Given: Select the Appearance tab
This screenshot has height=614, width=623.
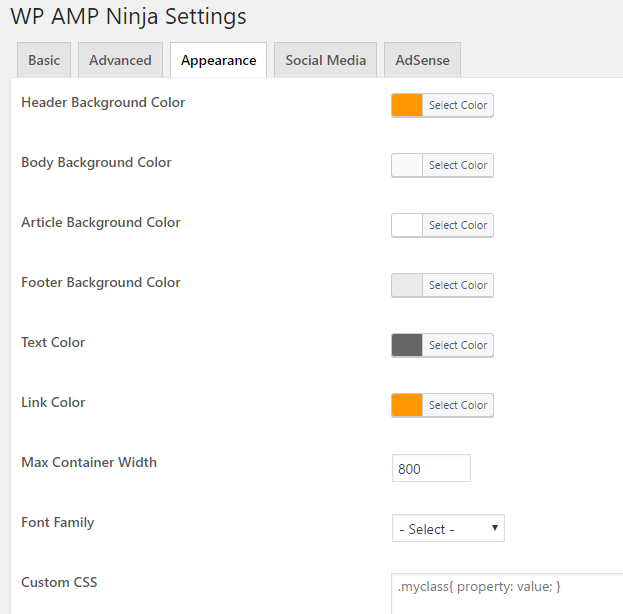Looking at the screenshot, I should coord(219,60).
